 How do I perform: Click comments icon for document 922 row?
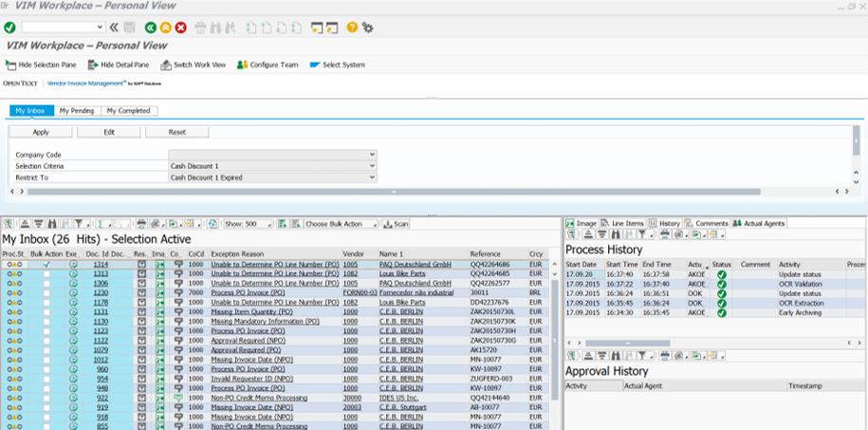click(x=178, y=398)
